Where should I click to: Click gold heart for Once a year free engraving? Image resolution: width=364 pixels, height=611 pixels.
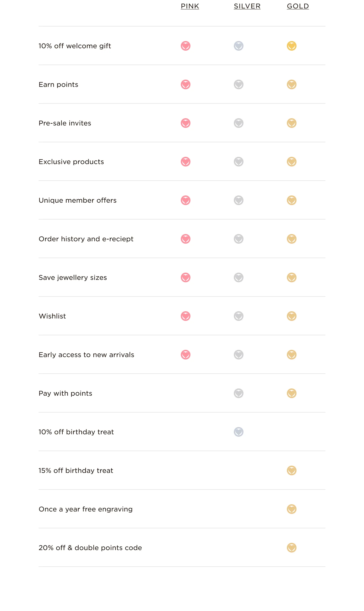click(x=292, y=509)
